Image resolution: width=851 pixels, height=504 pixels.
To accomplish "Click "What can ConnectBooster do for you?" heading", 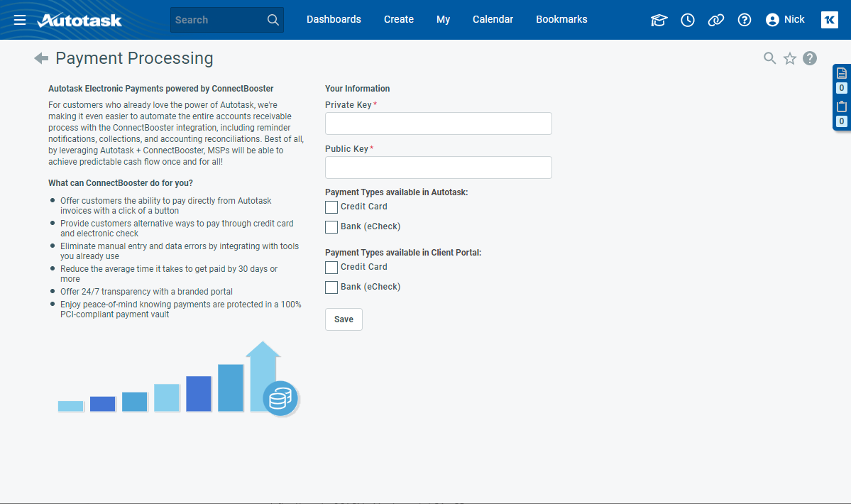I will click(121, 183).
